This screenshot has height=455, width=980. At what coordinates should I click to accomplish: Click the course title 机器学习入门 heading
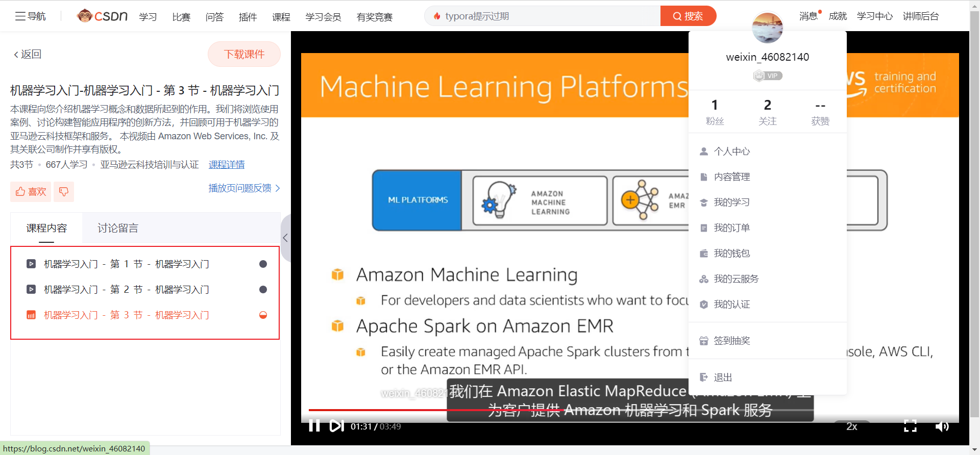[x=144, y=90]
